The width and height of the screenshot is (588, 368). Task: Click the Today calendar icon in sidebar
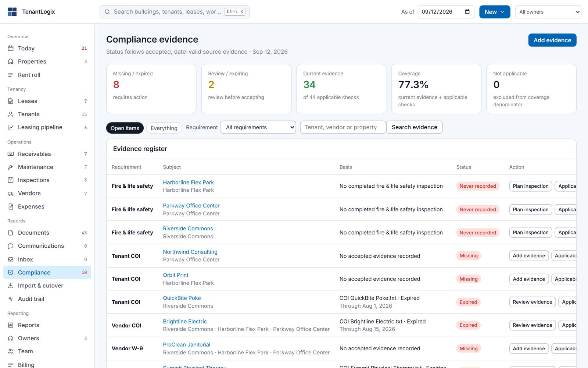[x=11, y=48]
